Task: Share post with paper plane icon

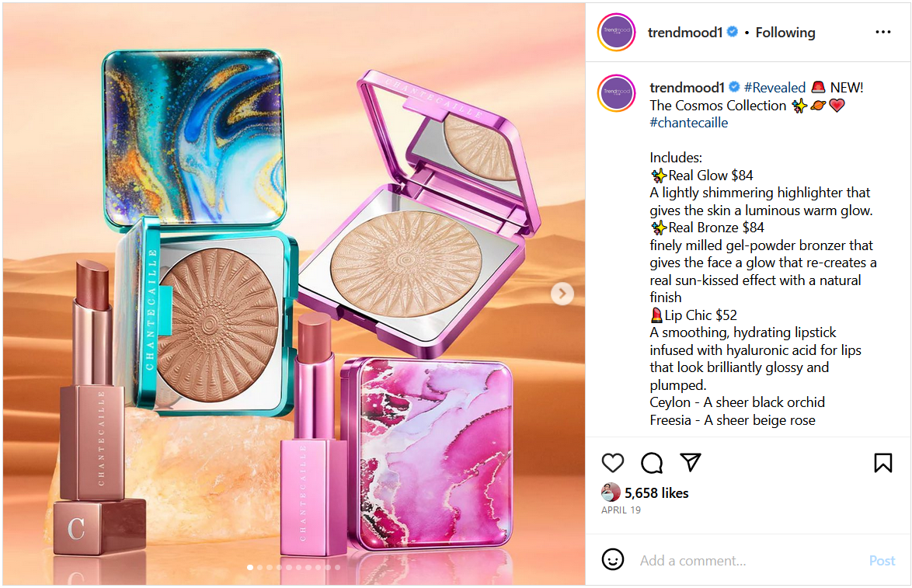Action: point(691,462)
